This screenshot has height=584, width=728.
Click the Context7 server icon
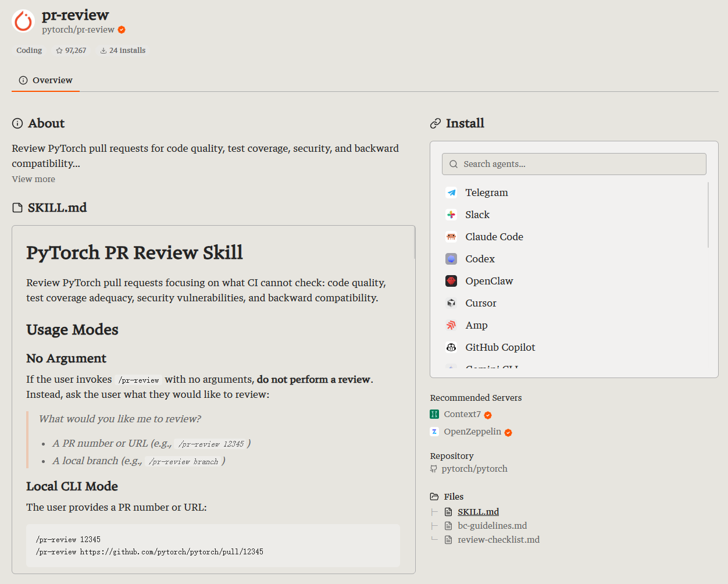pos(434,414)
